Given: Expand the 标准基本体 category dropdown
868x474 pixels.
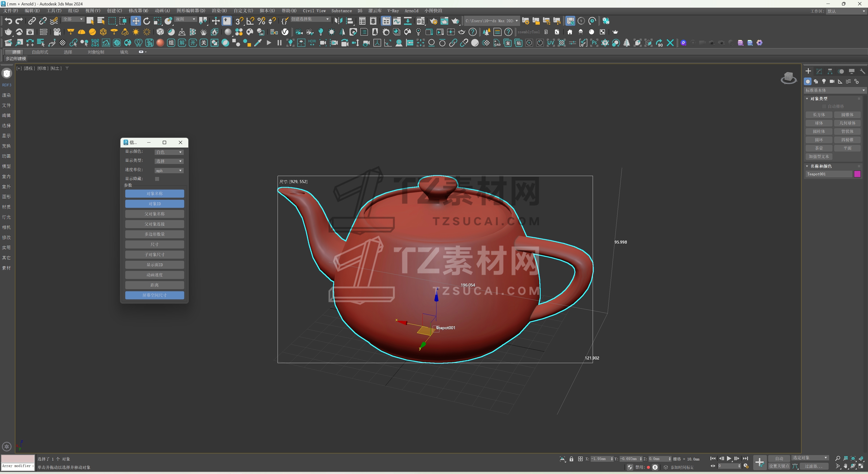Looking at the screenshot, I should pos(834,90).
